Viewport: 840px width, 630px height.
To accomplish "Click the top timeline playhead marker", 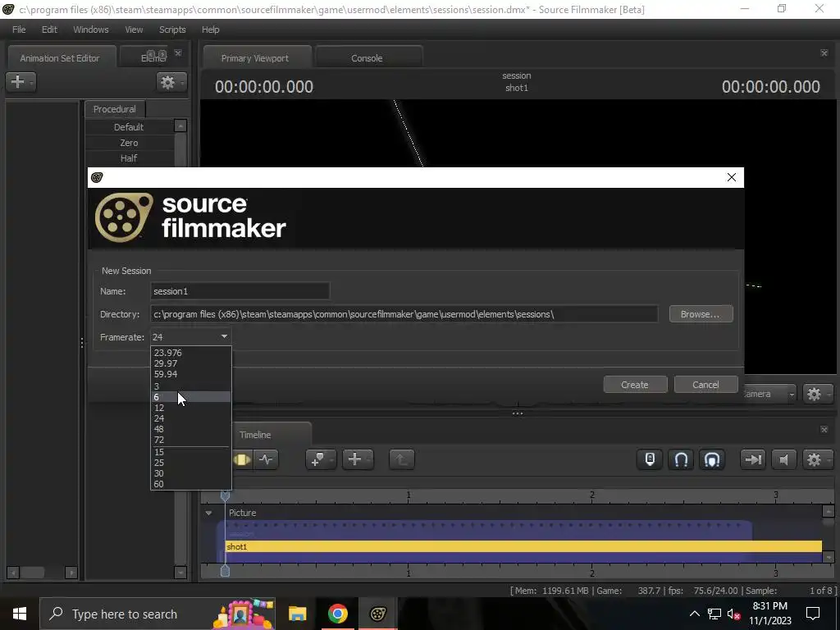I will pos(225,496).
